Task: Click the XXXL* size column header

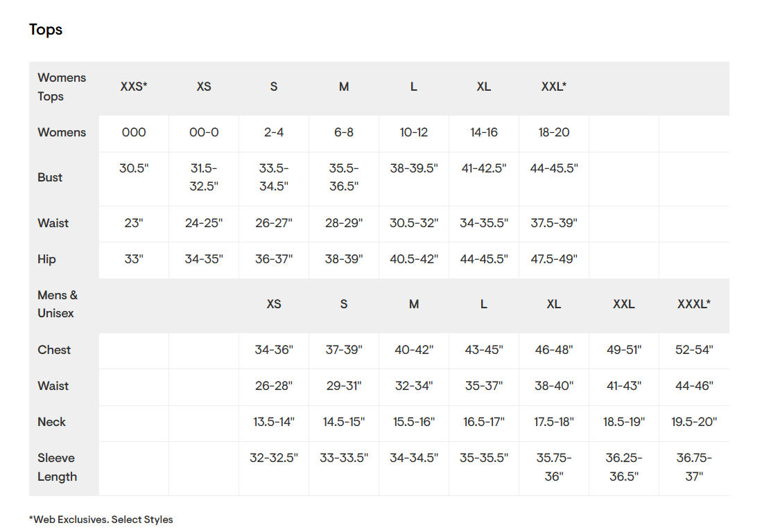Action: [694, 304]
